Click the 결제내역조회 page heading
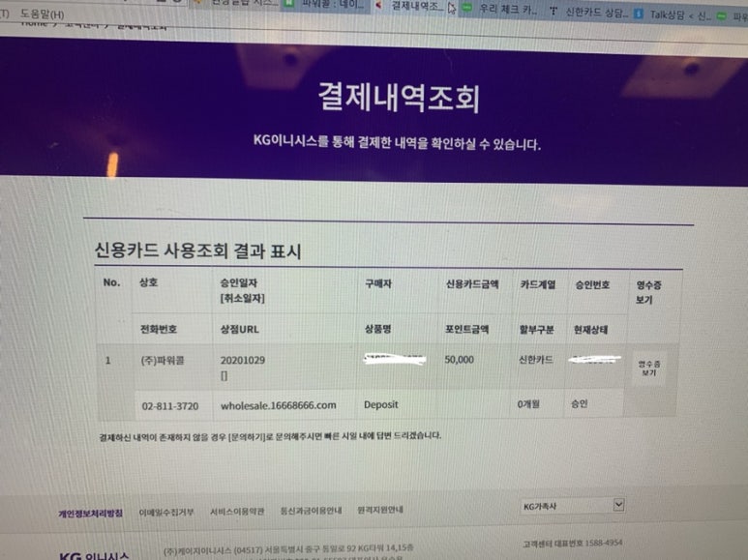This screenshot has width=748, height=560. pos(399,98)
